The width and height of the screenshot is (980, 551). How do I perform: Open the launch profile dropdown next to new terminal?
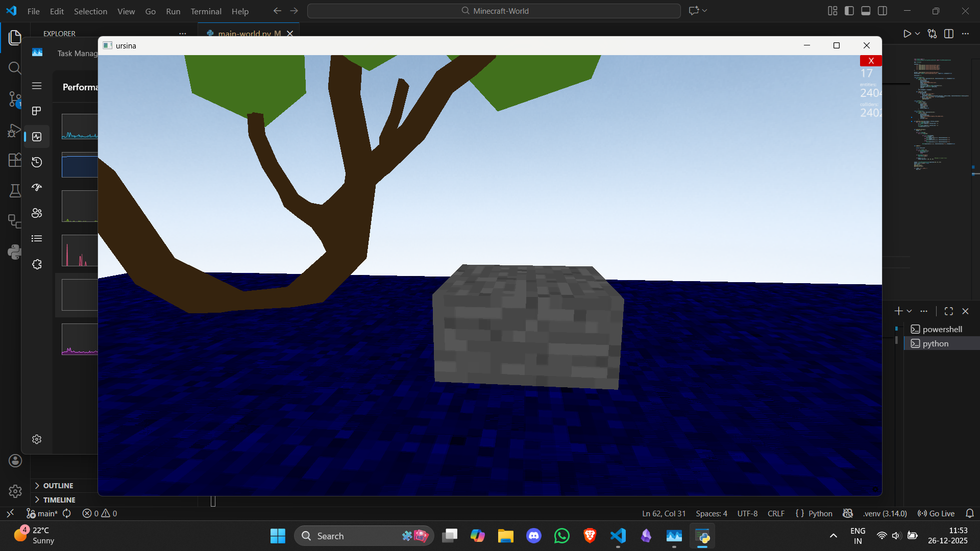click(909, 311)
